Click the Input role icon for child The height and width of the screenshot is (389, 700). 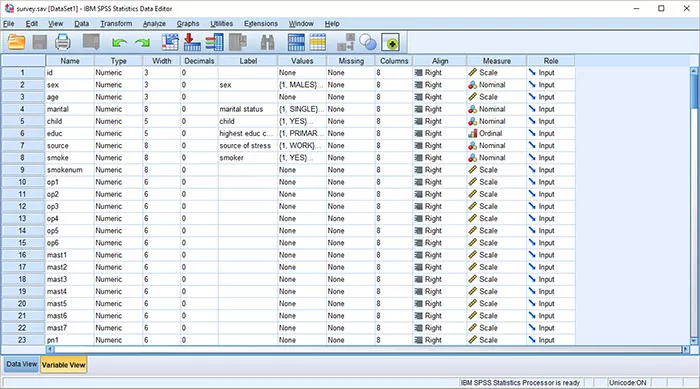coord(532,121)
